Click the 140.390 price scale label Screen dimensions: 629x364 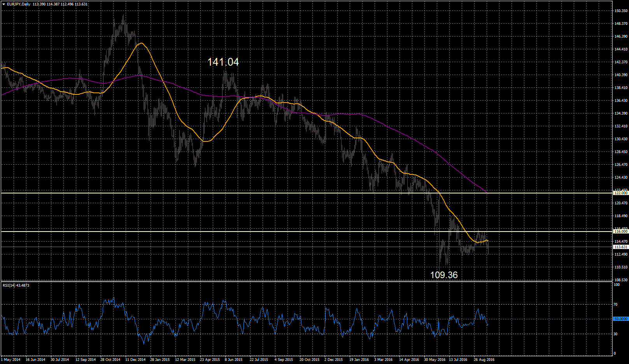tap(621, 75)
